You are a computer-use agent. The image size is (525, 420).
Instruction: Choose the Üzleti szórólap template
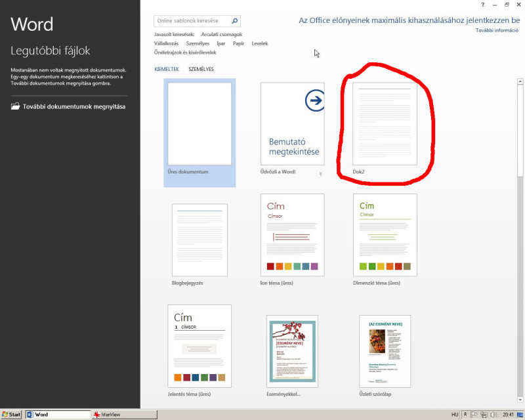click(x=385, y=356)
